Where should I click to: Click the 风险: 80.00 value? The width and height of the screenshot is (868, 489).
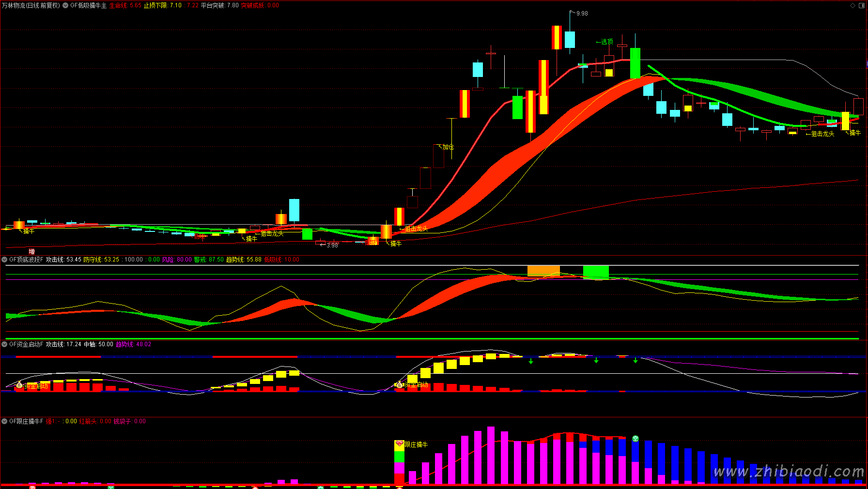pyautogui.click(x=177, y=260)
